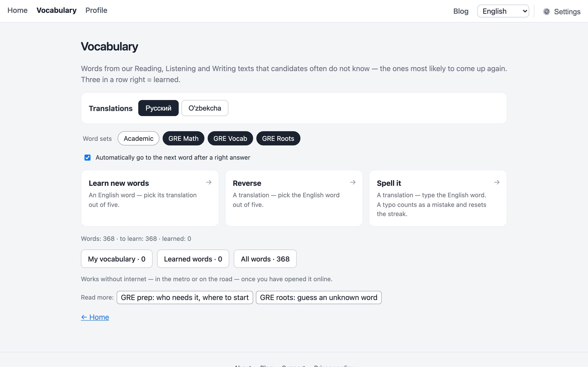Read GRE roots: guess an unknown word

319,297
